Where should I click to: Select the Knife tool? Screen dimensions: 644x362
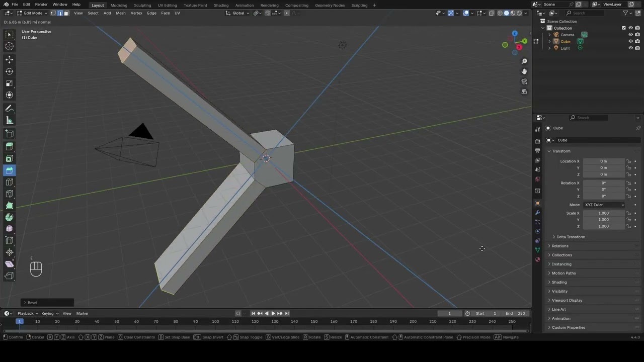(x=9, y=194)
